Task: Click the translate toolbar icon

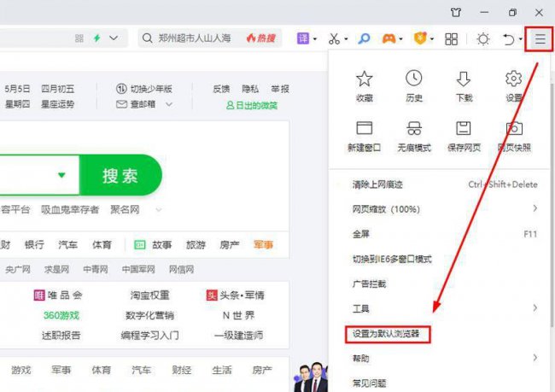Action: point(303,38)
